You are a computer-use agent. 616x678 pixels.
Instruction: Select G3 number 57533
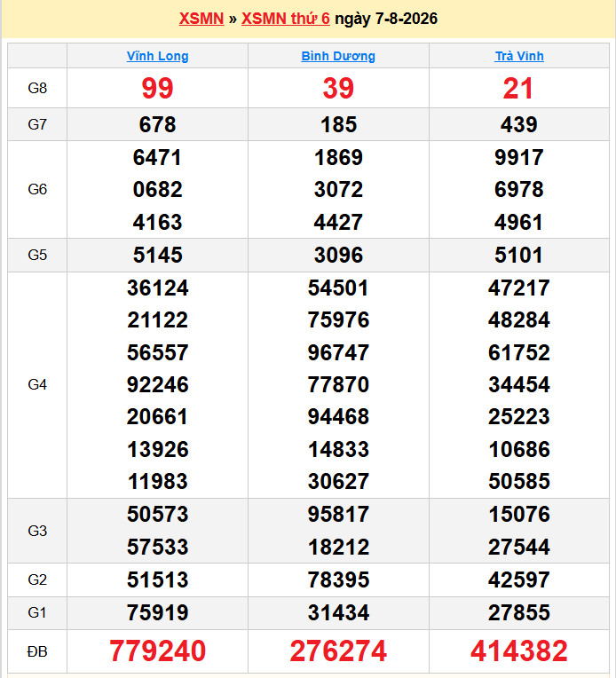click(x=157, y=548)
